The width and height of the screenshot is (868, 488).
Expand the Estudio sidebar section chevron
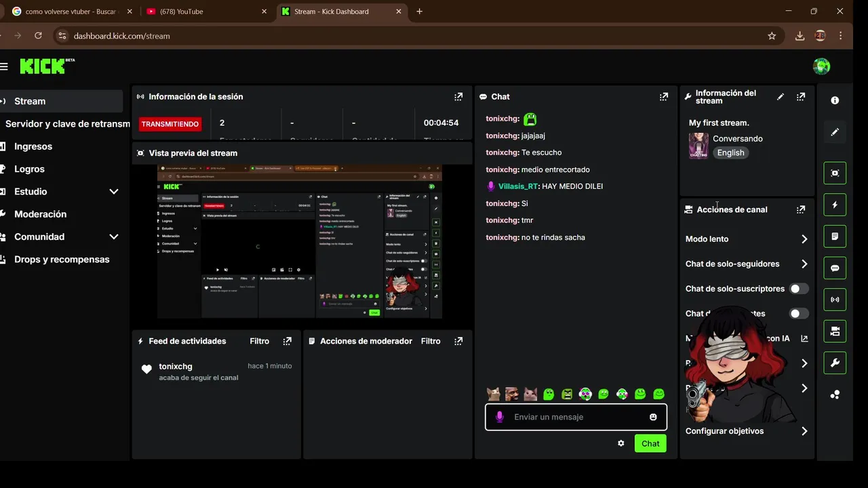click(x=114, y=192)
